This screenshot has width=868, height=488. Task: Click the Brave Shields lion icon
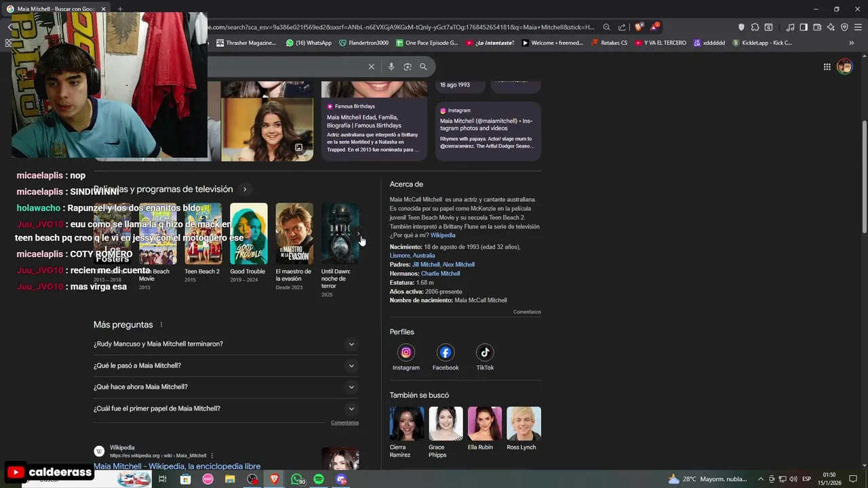(x=638, y=27)
